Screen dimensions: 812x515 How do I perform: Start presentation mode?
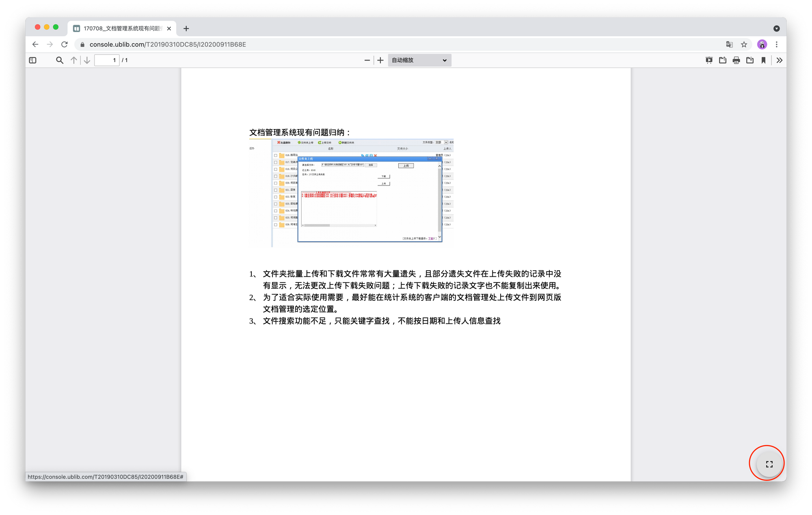(x=709, y=60)
